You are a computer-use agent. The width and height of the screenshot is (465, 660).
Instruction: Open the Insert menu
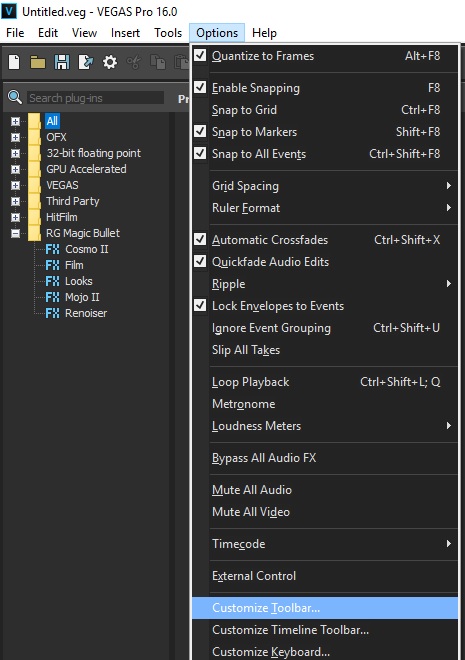125,33
